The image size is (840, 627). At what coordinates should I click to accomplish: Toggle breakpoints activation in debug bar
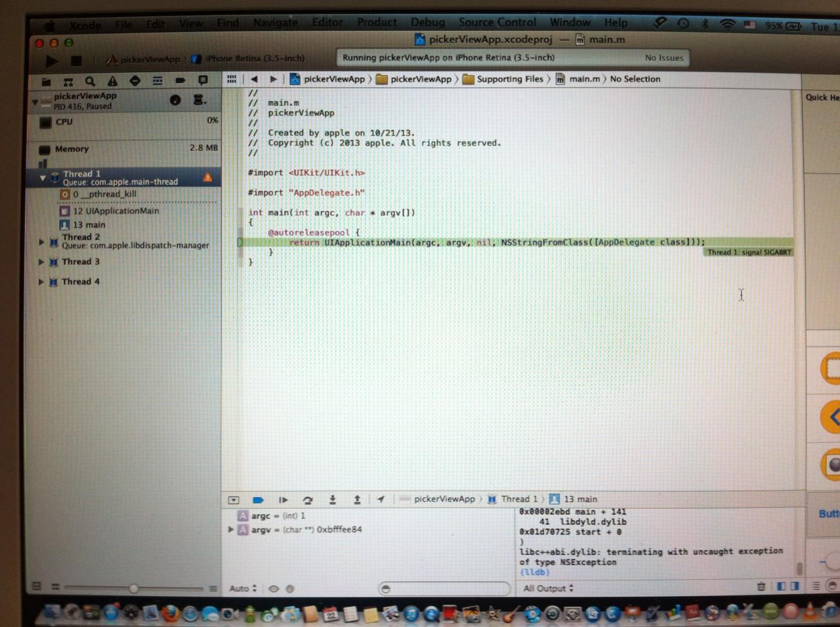(x=258, y=500)
